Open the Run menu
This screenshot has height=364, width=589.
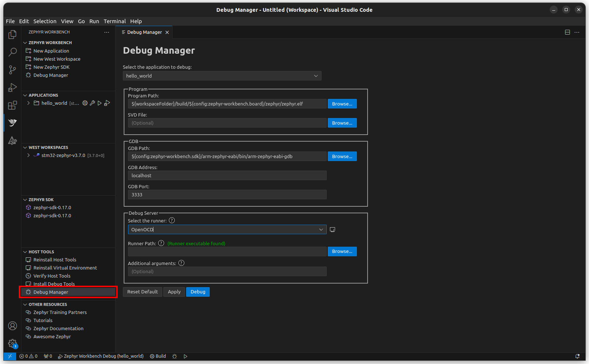(x=94, y=21)
